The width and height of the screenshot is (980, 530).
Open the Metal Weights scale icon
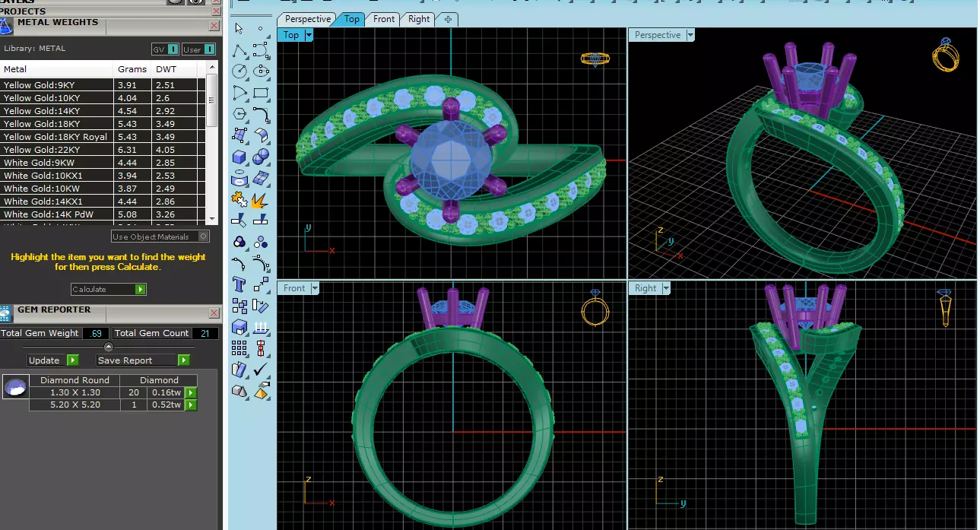6,26
